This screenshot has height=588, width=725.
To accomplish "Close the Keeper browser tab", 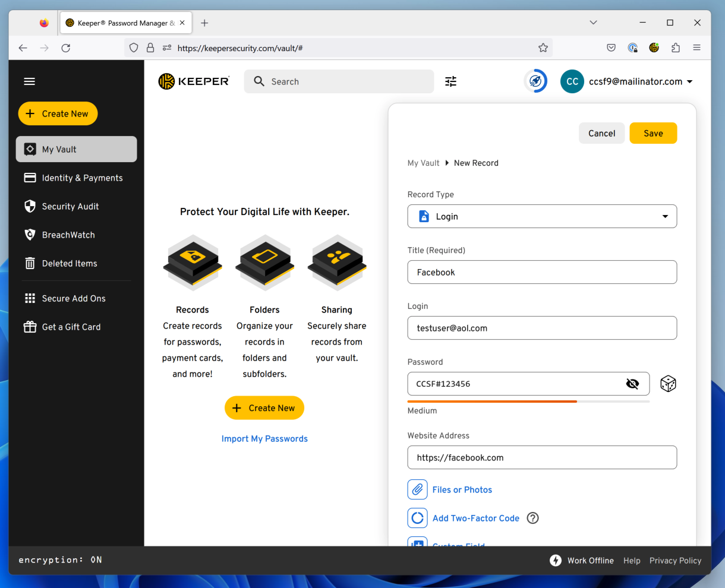I will point(182,23).
